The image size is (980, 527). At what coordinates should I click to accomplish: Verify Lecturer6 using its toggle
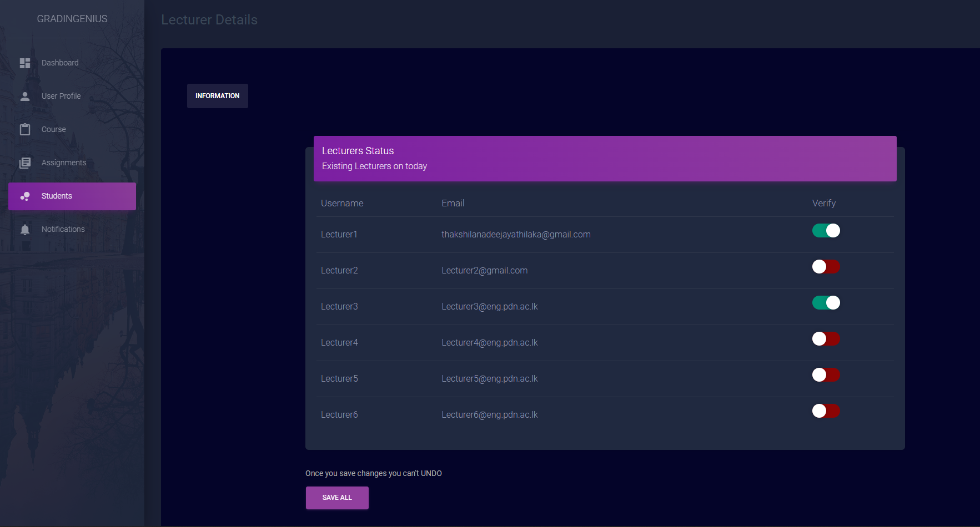[826, 411]
